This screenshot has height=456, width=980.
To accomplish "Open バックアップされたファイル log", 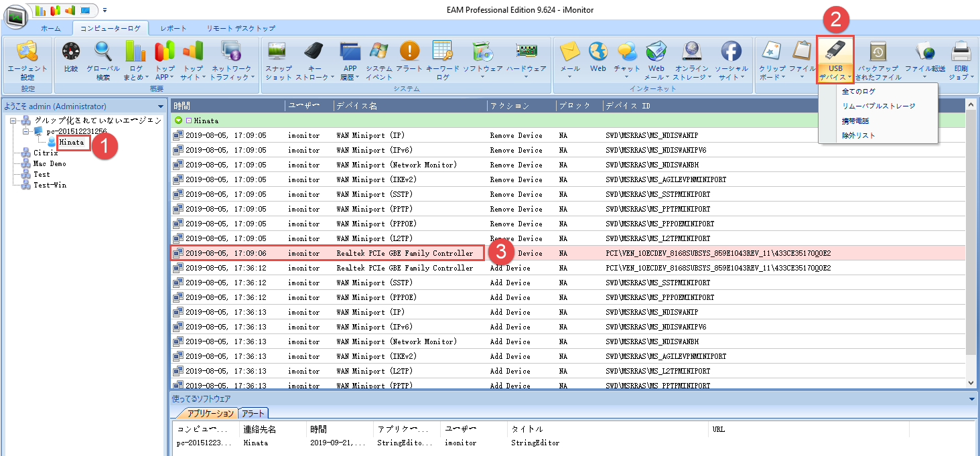I will click(x=878, y=61).
